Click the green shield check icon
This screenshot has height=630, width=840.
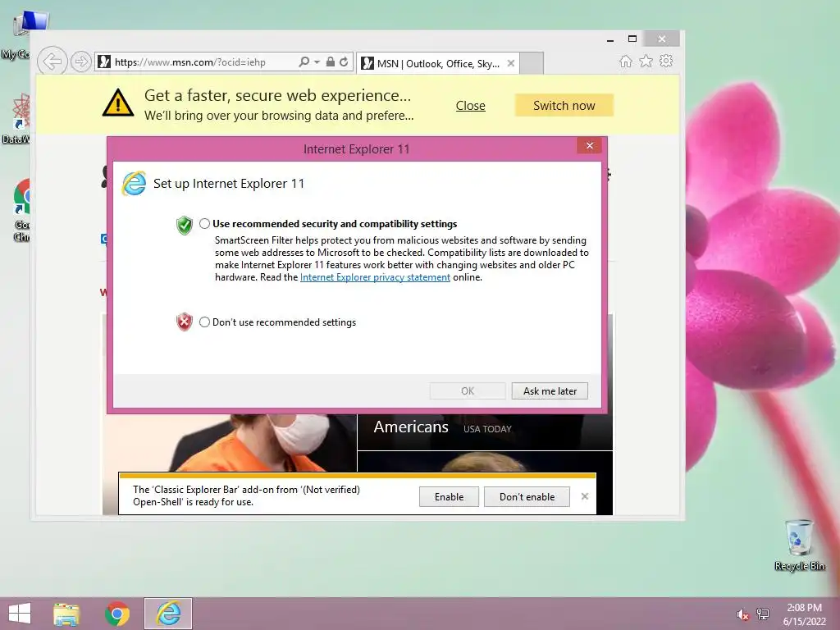pyautogui.click(x=185, y=225)
